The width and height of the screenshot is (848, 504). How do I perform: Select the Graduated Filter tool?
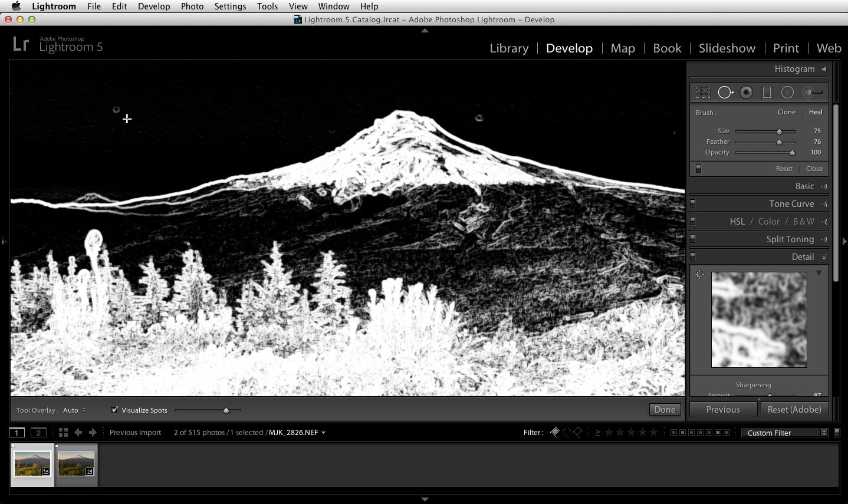tap(767, 93)
